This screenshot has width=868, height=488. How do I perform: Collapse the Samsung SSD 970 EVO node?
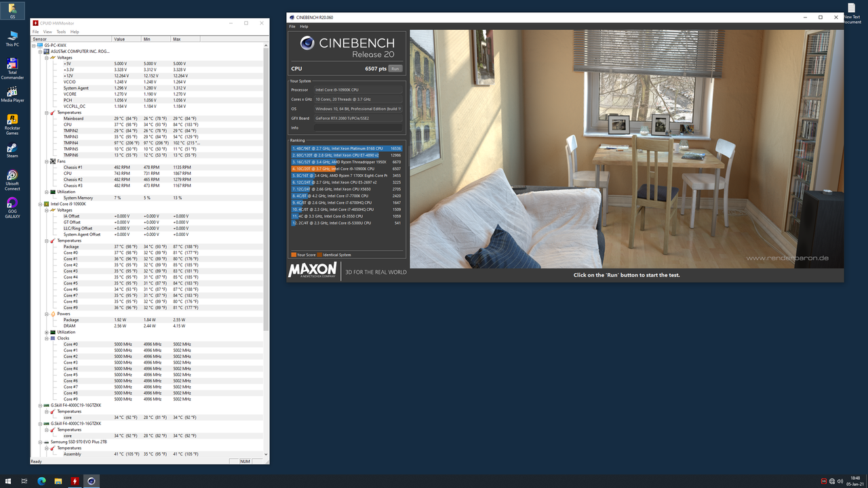41,442
